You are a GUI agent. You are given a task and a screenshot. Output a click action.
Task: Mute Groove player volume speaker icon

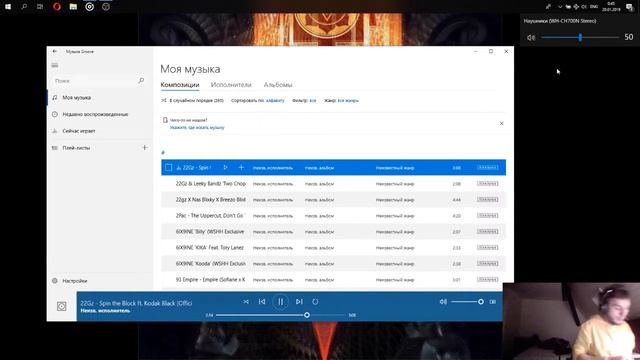point(443,302)
